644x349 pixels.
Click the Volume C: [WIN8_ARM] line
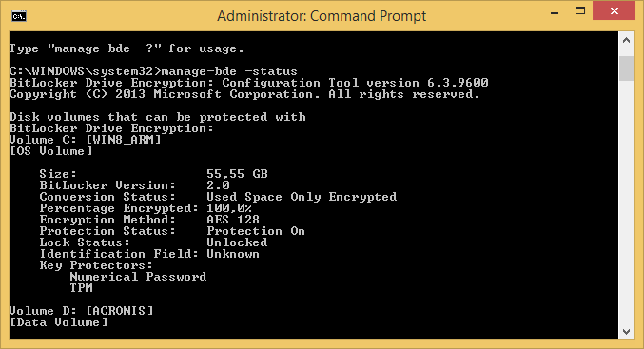[x=86, y=140]
